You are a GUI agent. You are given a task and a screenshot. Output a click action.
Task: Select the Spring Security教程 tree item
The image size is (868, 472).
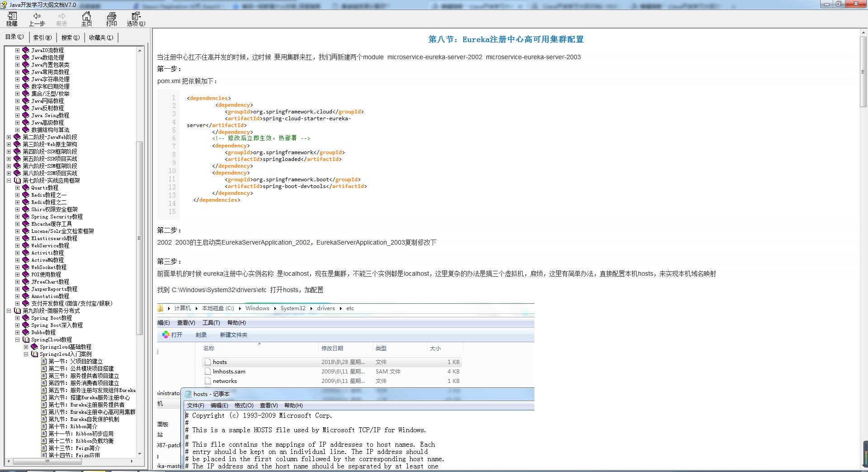57,217
